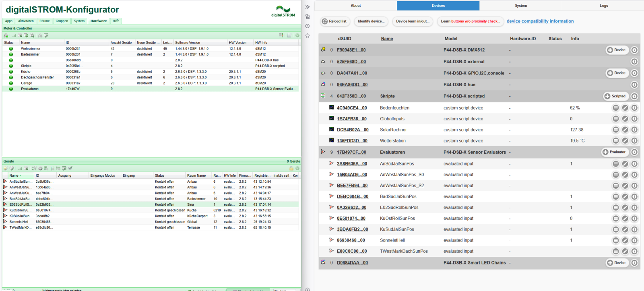
Task: Open the device compatibility information link
Action: [540, 21]
